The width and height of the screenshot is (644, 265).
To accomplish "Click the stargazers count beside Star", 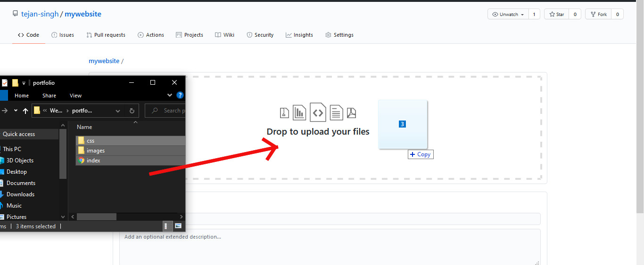I will [575, 15].
